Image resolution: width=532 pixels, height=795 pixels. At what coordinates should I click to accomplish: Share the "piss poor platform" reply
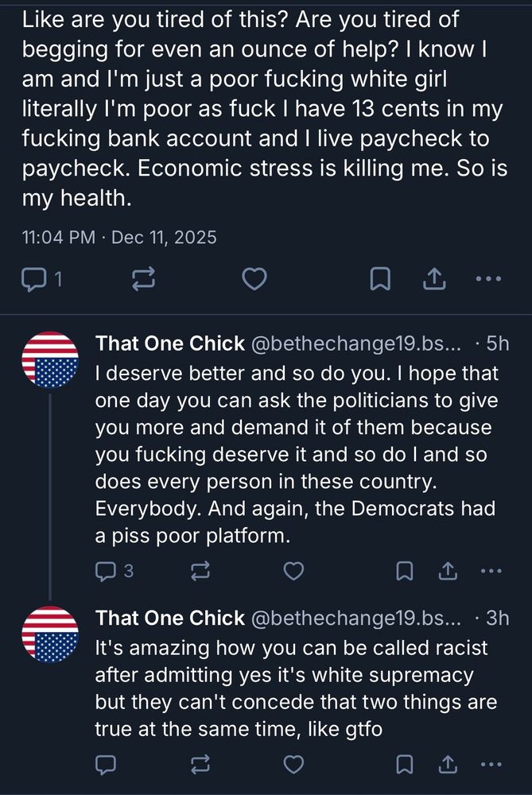[448, 571]
